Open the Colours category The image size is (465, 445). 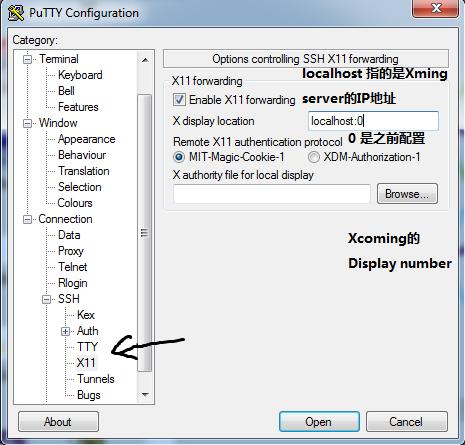tap(75, 203)
